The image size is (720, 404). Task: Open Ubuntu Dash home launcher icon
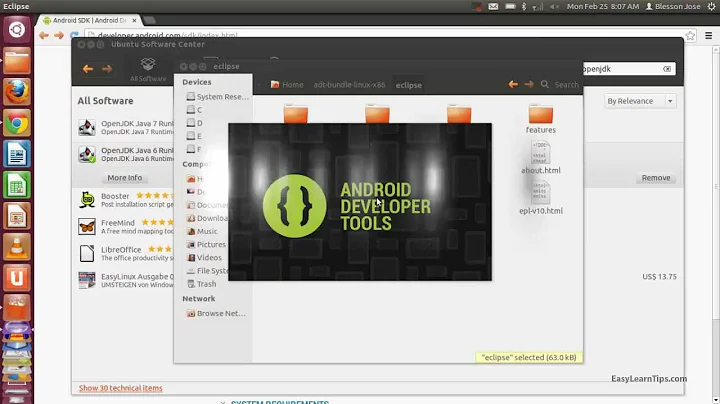tap(17, 30)
